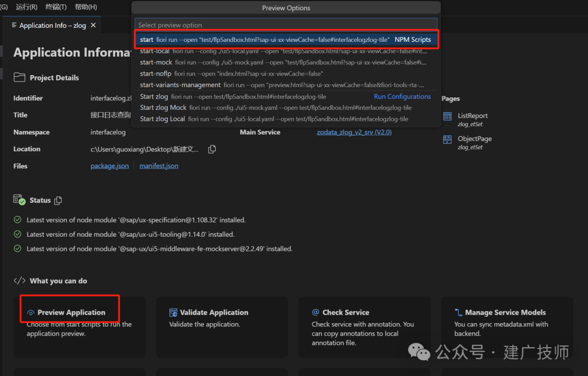588x376 pixels.
Task: Open the Manage Service Models card
Action: click(x=507, y=326)
